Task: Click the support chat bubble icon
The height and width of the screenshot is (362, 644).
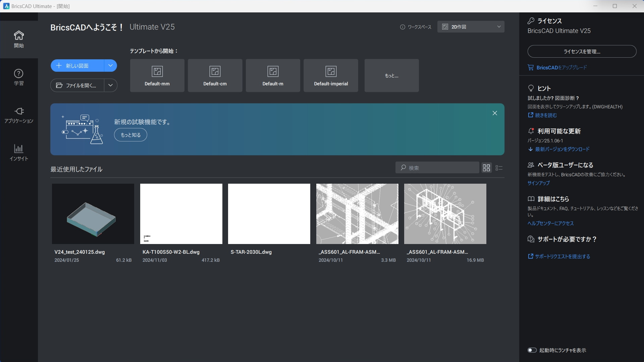Action: coord(531,239)
